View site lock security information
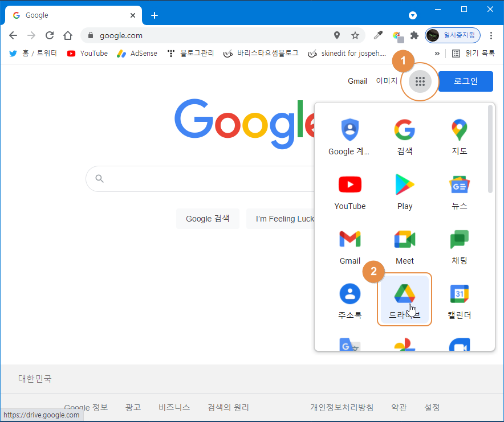The width and height of the screenshot is (504, 422). pyautogui.click(x=91, y=35)
